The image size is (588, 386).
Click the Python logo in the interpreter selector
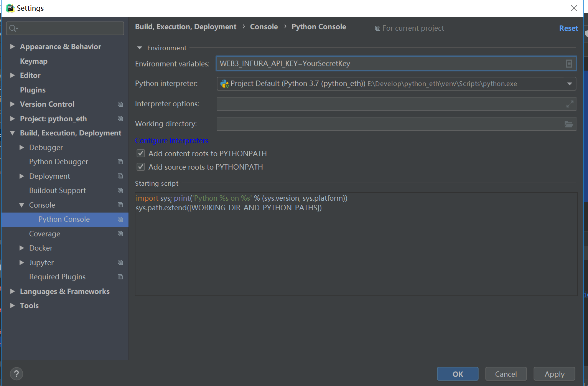coord(224,83)
